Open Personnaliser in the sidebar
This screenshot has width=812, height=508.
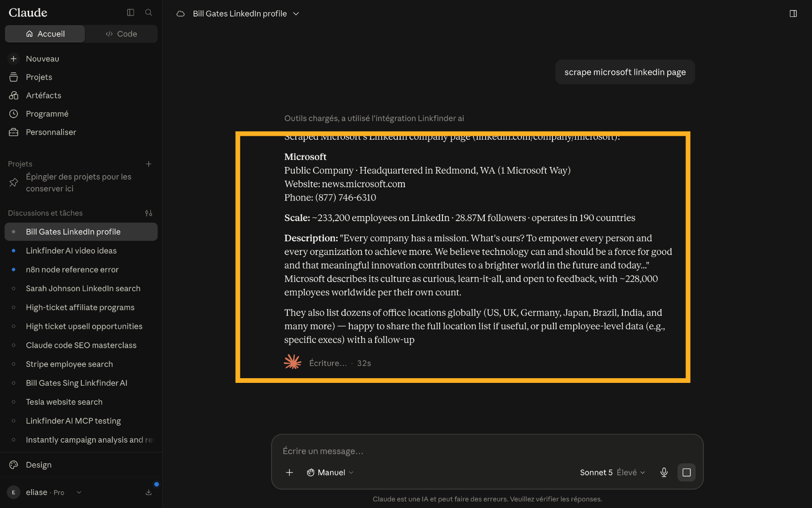click(81, 132)
